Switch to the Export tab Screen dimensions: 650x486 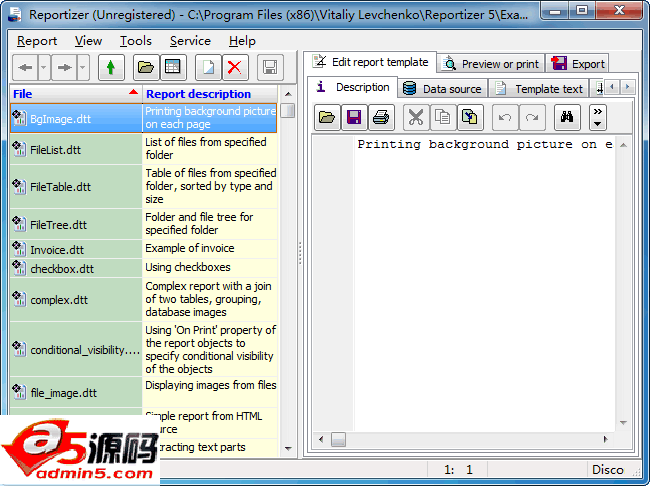[577, 64]
